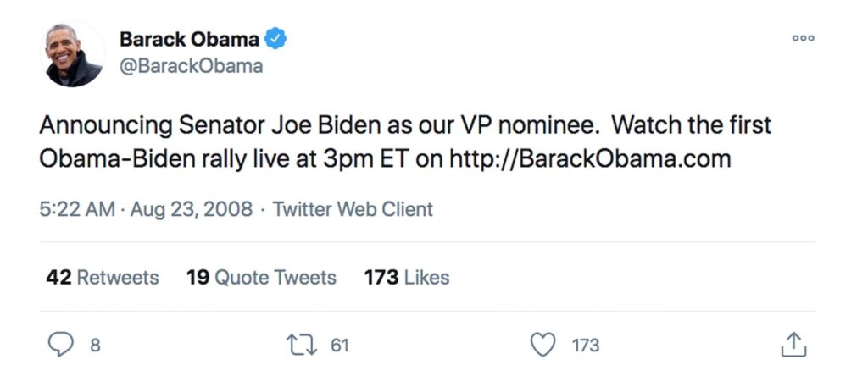Viewport: 868px width, 387px height.
Task: Click the 173 count beside the heart
Action: [585, 346]
